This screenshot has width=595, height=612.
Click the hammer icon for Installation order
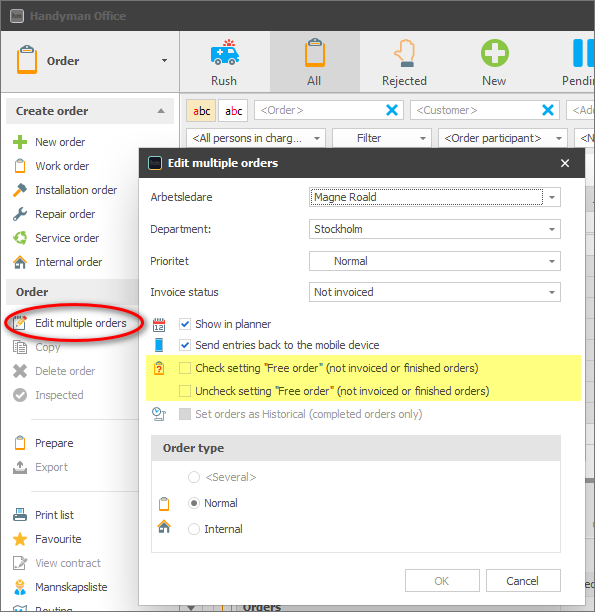point(20,190)
